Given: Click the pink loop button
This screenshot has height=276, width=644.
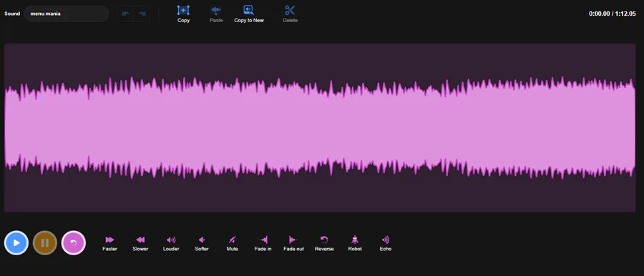Looking at the screenshot, I should [74, 242].
